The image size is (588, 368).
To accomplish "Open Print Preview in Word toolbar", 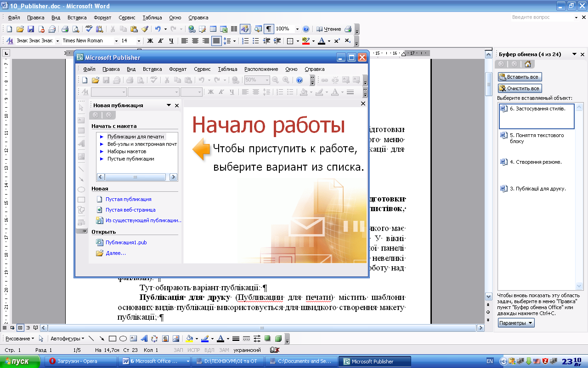I will pos(76,29).
